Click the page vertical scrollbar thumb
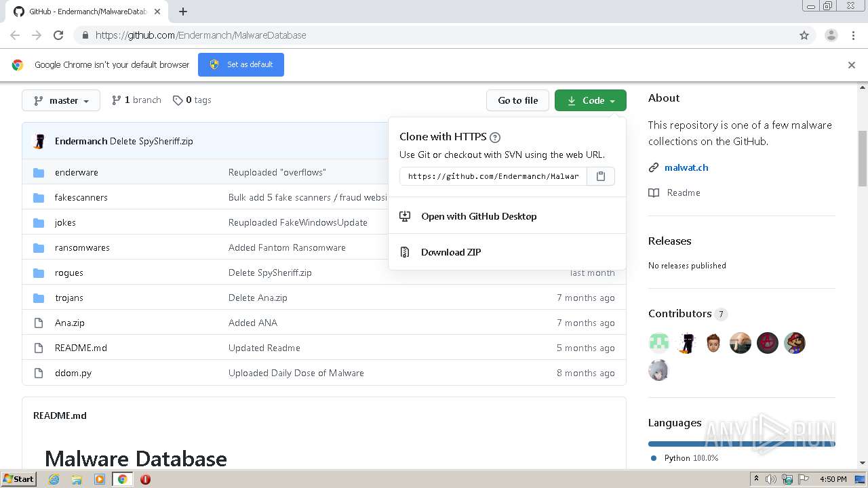This screenshot has width=868, height=488. point(863,159)
